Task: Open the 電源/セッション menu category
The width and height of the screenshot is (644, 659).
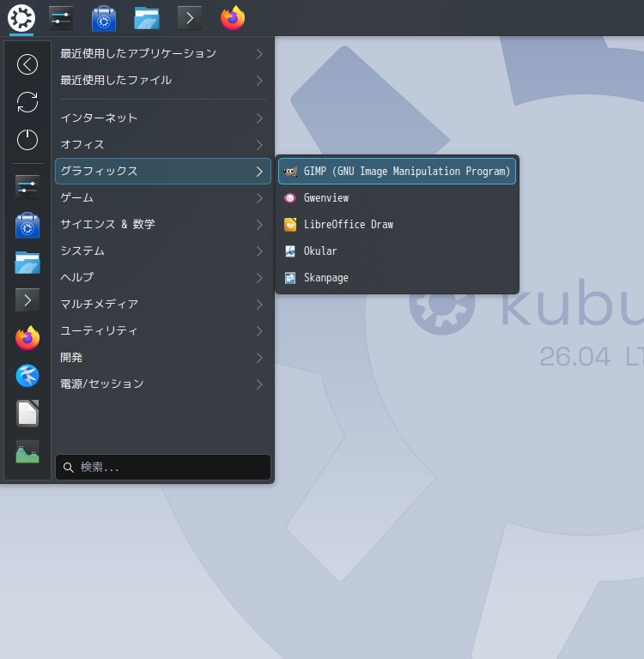Action: (163, 384)
